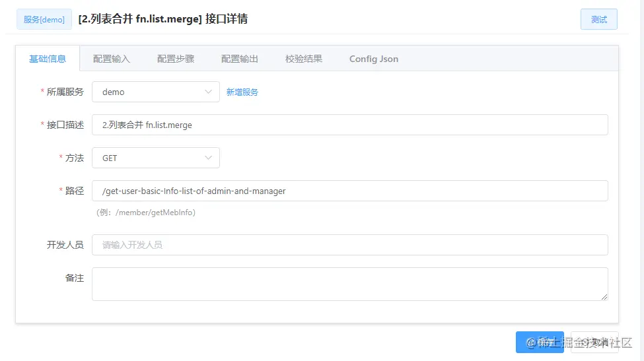Screen dimensions: 644x361
Task: Expand the 所属服务 demo dropdown
Action: tap(156, 92)
